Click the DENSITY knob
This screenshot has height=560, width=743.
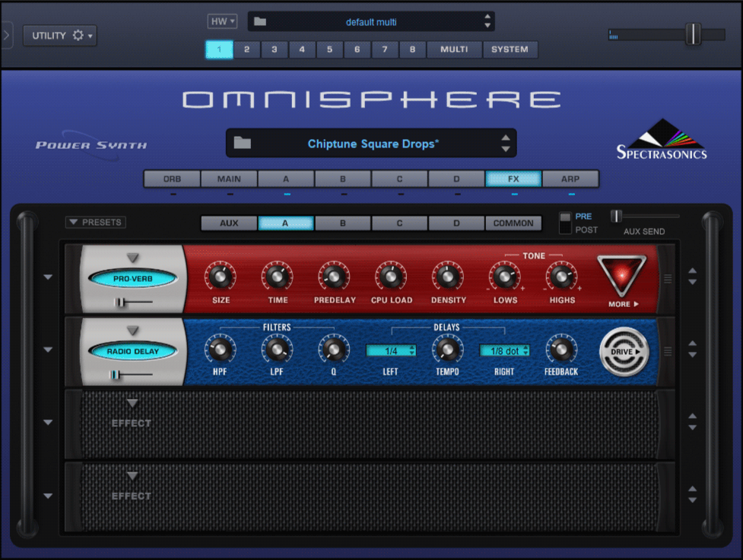point(448,277)
